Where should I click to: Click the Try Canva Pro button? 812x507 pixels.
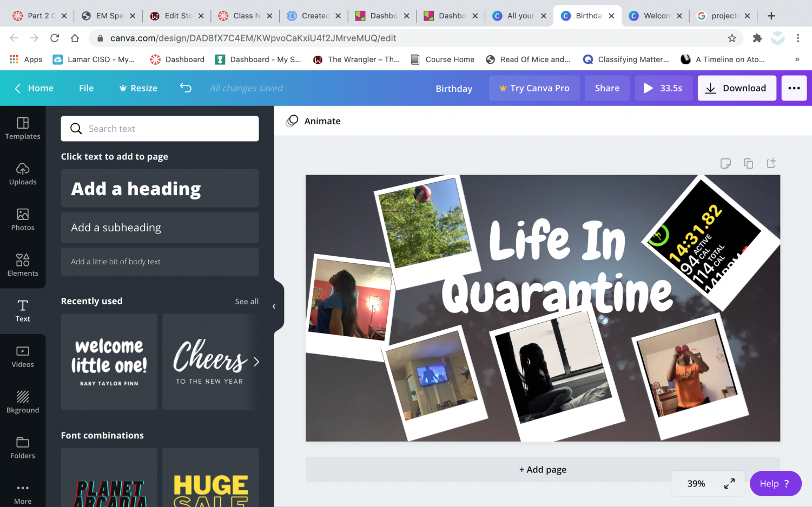(x=534, y=88)
